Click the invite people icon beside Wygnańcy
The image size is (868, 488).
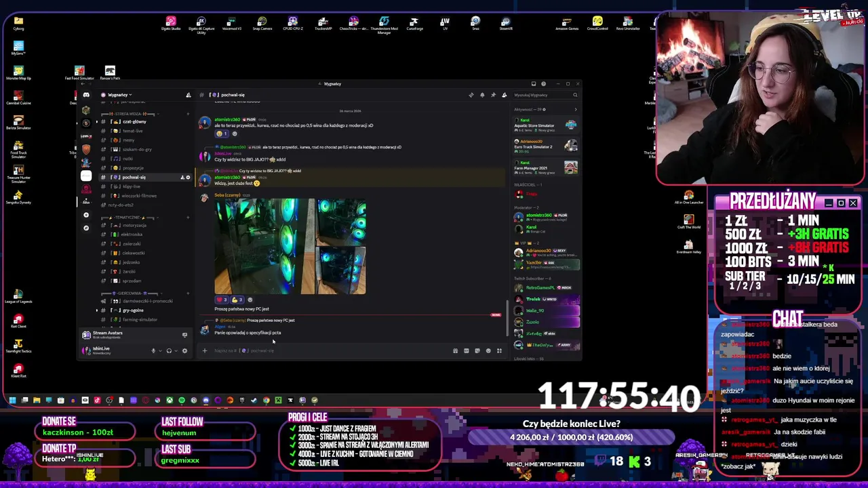(189, 95)
